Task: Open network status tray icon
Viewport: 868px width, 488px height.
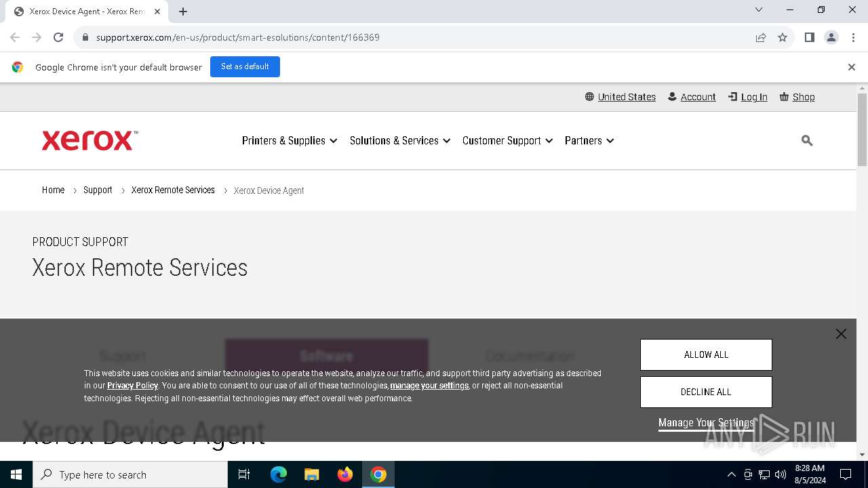Action: tap(764, 474)
